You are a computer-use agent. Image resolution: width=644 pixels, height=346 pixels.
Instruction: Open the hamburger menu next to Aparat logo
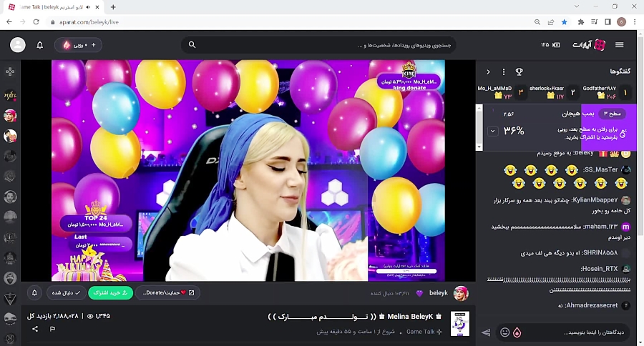point(620,45)
